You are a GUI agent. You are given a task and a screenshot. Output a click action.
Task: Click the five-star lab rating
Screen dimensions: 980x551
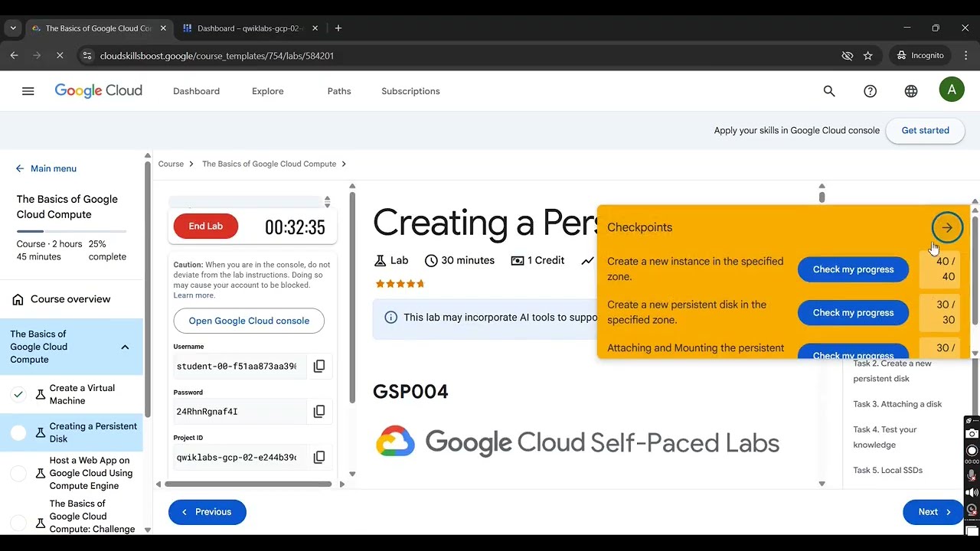(x=399, y=283)
